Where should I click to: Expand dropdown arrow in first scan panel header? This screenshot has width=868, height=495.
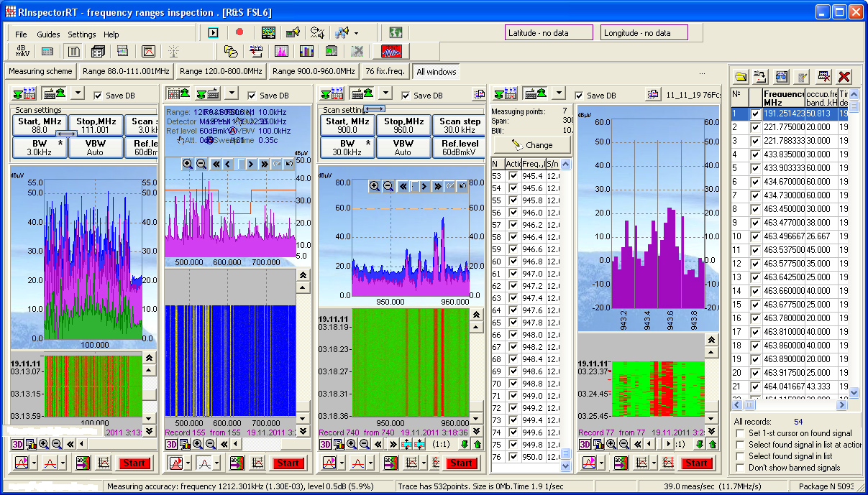[x=78, y=93]
